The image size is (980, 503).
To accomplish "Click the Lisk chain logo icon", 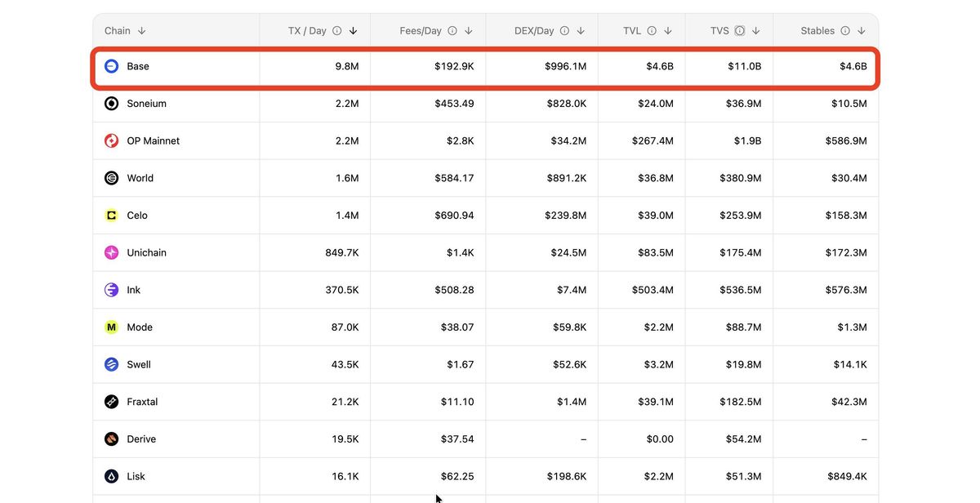I will (112, 476).
